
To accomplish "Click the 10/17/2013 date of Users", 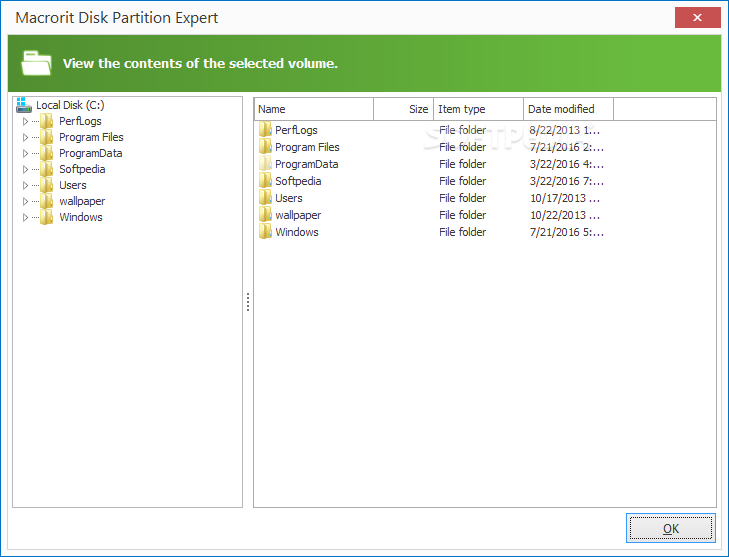I will click(x=565, y=198).
